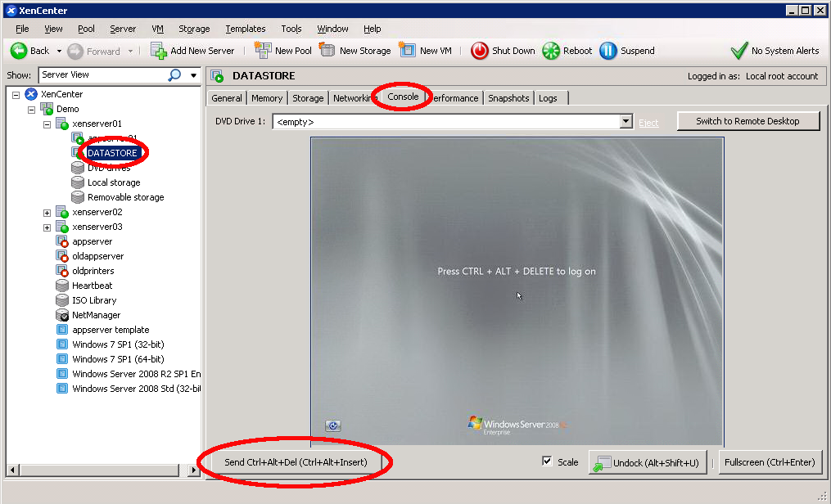Open the VM menu

157,29
